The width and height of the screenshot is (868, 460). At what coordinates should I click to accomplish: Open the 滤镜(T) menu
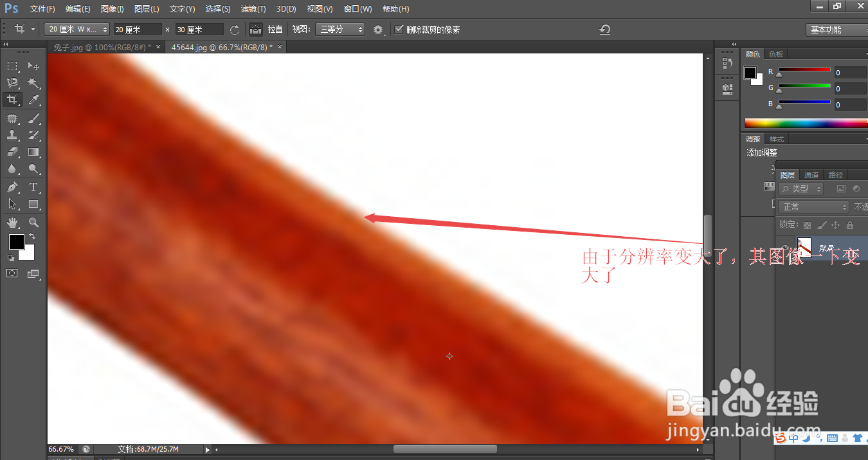tap(253, 9)
